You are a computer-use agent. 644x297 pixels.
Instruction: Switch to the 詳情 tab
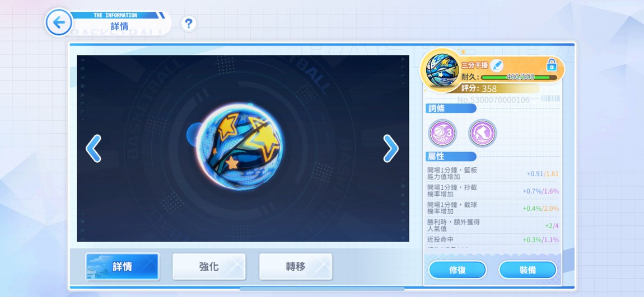point(123,267)
